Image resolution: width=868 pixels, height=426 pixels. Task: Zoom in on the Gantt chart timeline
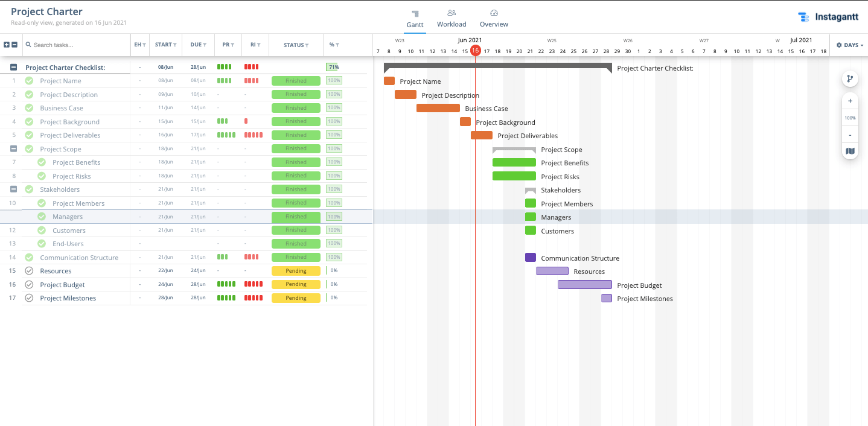click(x=850, y=101)
